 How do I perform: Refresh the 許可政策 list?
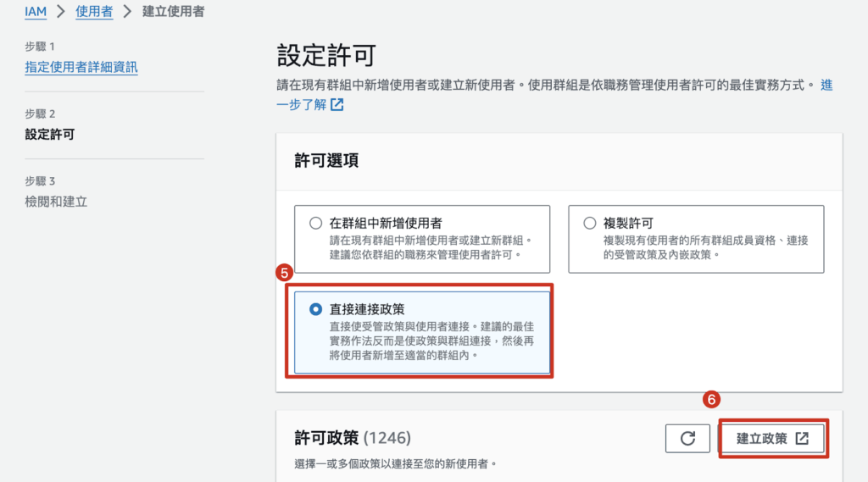pyautogui.click(x=687, y=439)
